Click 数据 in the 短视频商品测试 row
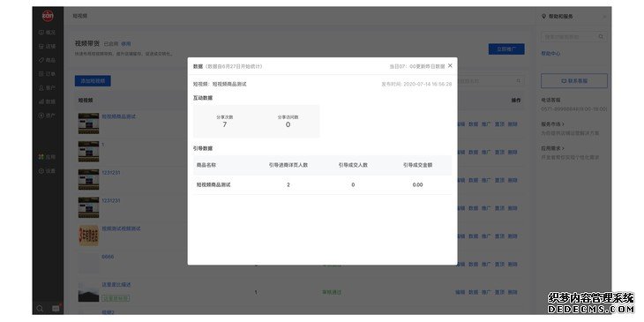The height and width of the screenshot is (322, 644). coord(473,124)
